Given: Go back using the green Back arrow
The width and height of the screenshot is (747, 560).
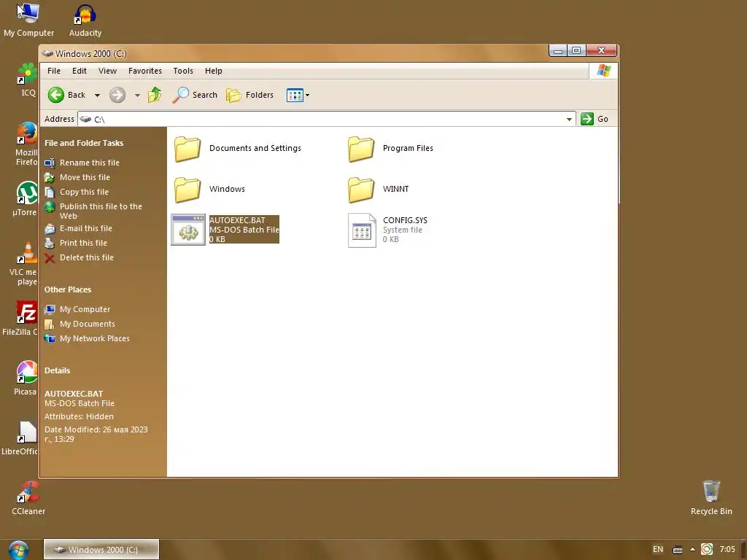Looking at the screenshot, I should (x=66, y=95).
